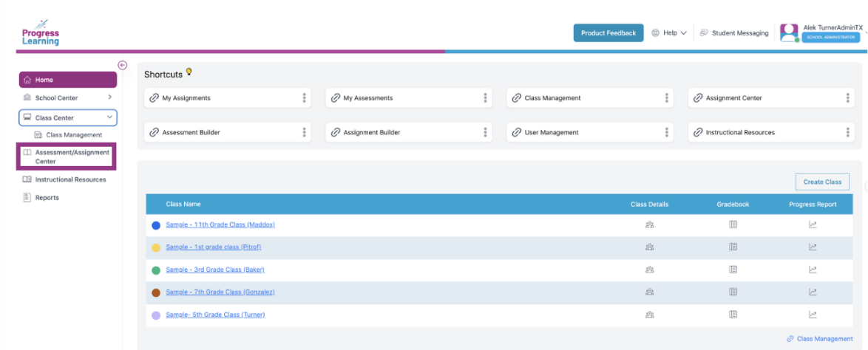868x350 pixels.
Task: Click the Progress Learning logo
Action: (x=41, y=33)
